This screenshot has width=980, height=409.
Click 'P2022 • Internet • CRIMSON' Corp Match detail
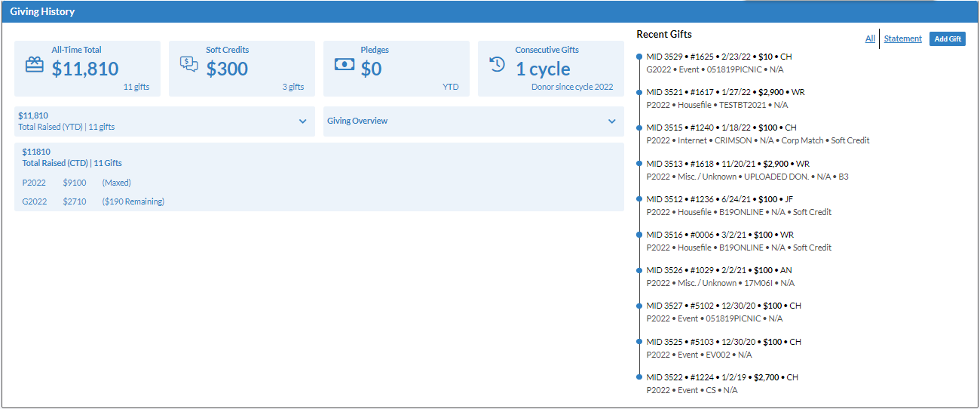pyautogui.click(x=758, y=140)
